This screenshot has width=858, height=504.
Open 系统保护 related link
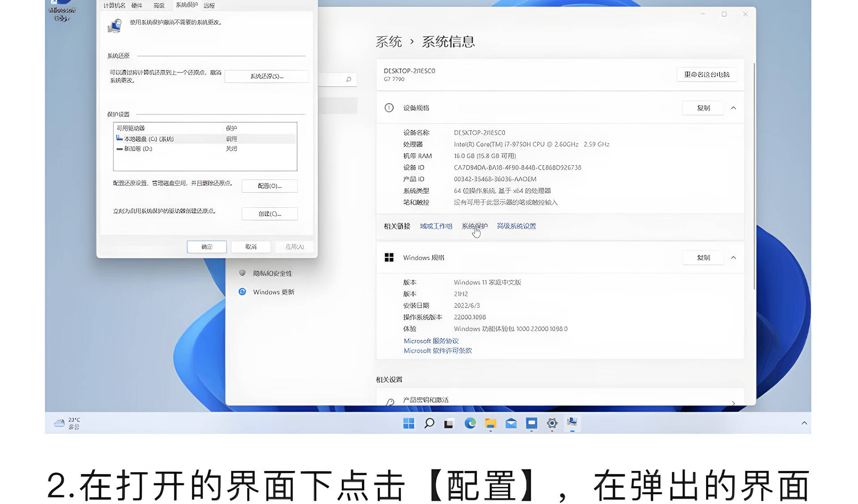pos(474,226)
